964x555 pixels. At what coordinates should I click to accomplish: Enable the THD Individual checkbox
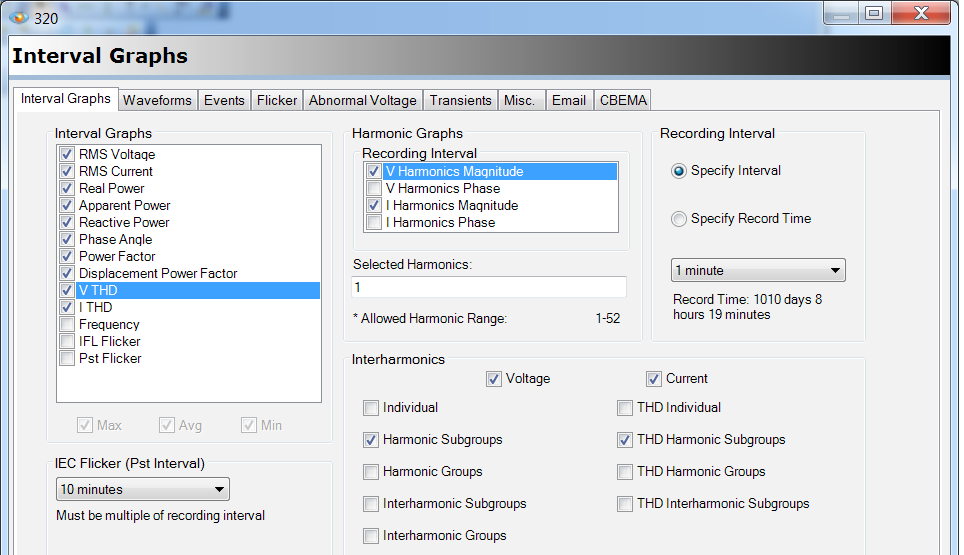(x=625, y=407)
